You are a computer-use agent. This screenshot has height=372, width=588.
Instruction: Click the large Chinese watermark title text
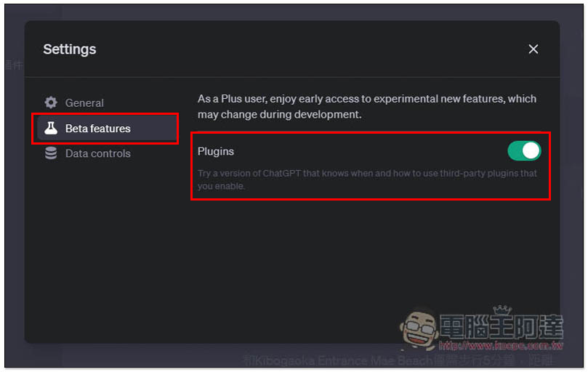(502, 327)
